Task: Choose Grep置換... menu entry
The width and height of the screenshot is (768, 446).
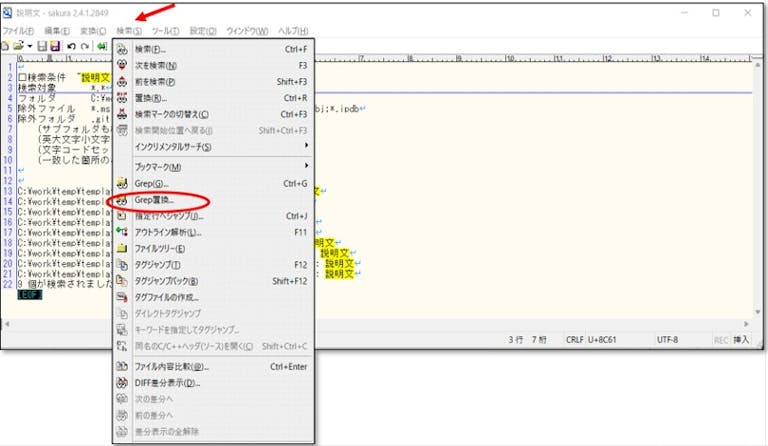Action: point(214,200)
